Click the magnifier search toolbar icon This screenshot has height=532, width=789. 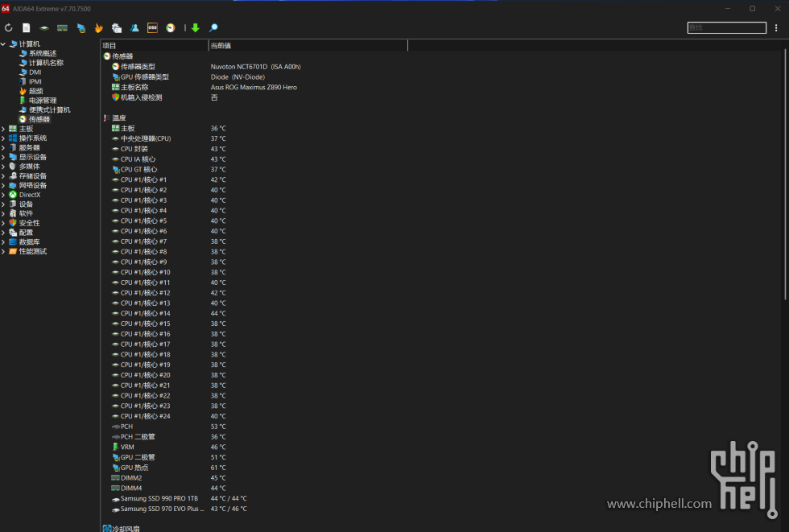[x=213, y=27]
